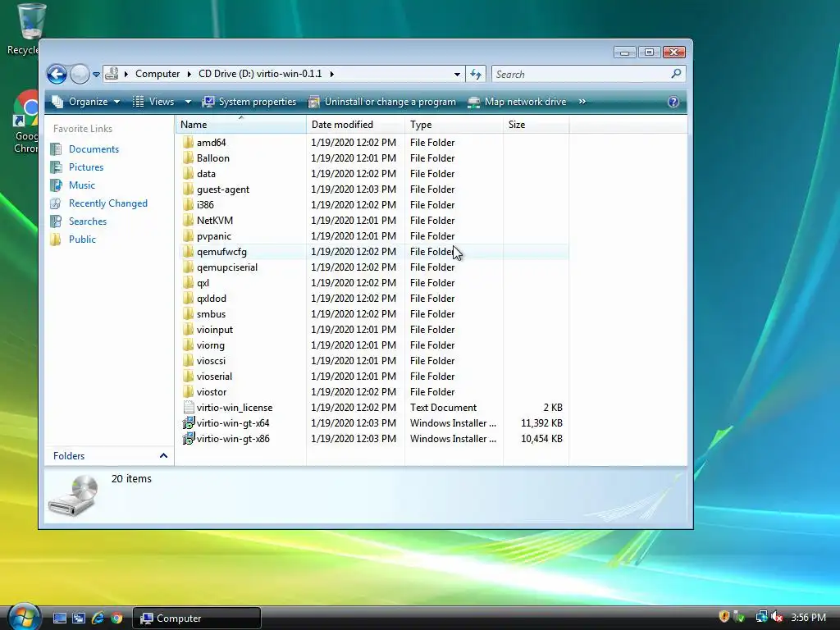840x630 pixels.
Task: Select the qemufwcfg folder icon
Action: tap(188, 251)
